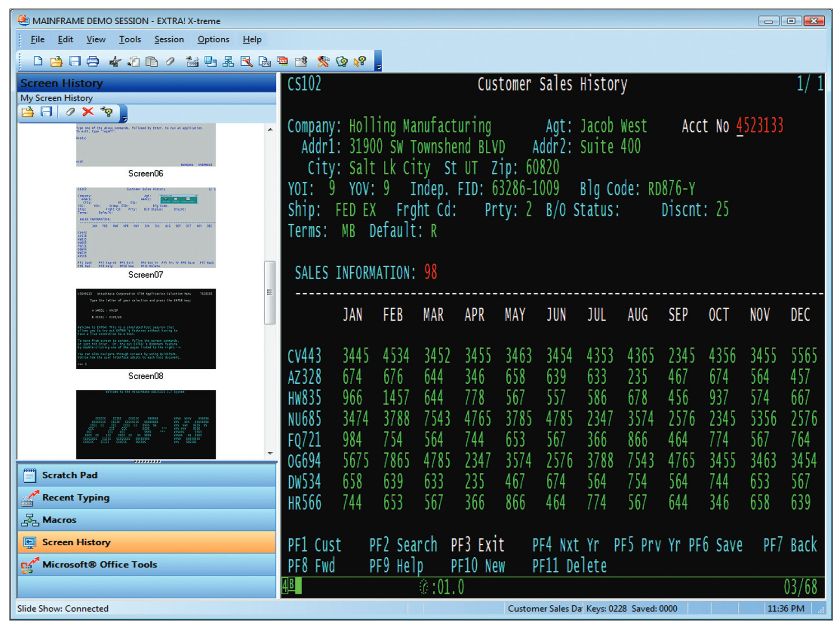This screenshot has width=840, height=626.
Task: Click the Print toolbar icon
Action: 93,60
